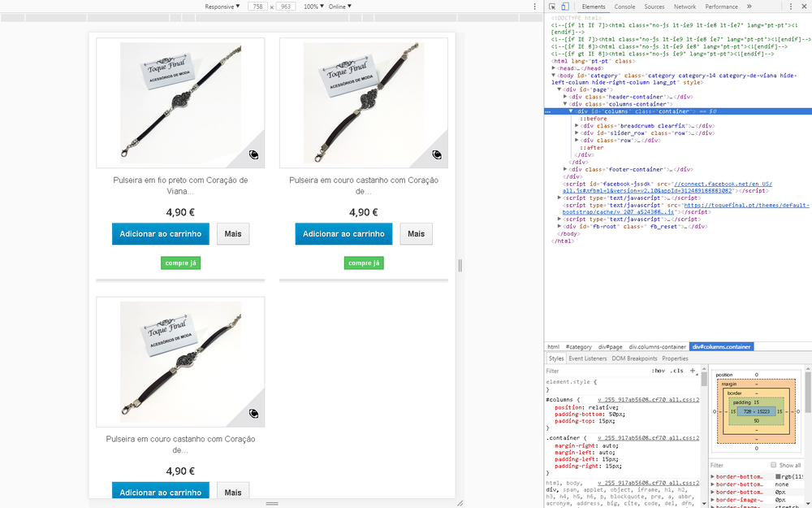Select the ::before pseudo-element row
Screen dimensions: 812x508
593,119
